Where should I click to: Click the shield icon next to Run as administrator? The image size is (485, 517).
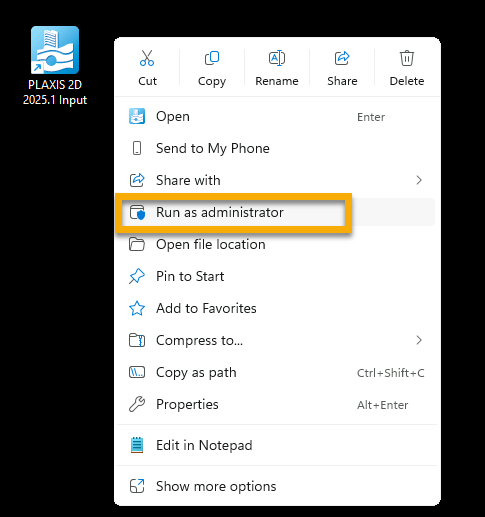(x=137, y=212)
